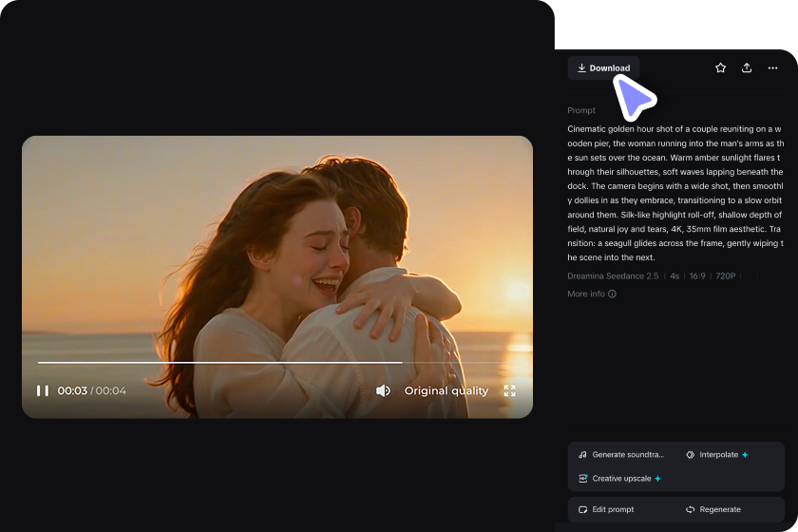Image resolution: width=798 pixels, height=532 pixels.
Task: Choose the Interpolate option
Action: (717, 455)
